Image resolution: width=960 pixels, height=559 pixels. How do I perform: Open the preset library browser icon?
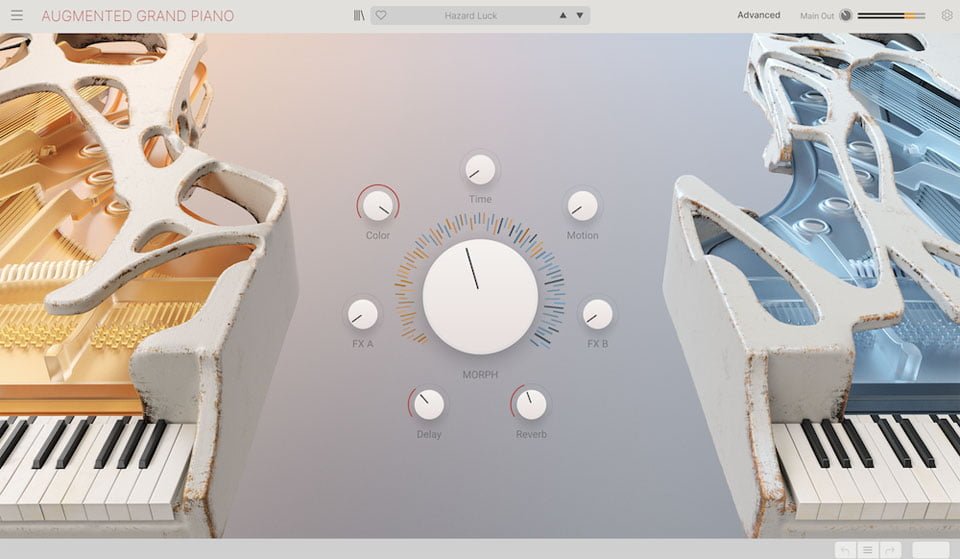[359, 15]
